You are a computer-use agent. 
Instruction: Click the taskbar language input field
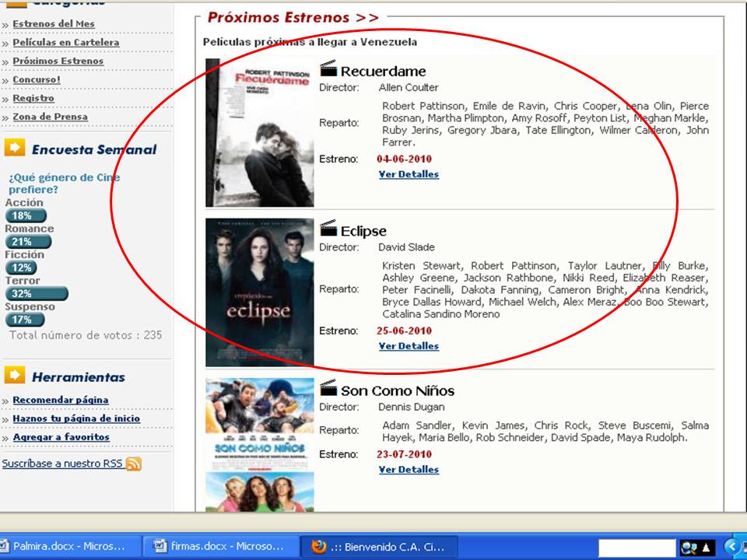click(x=637, y=547)
